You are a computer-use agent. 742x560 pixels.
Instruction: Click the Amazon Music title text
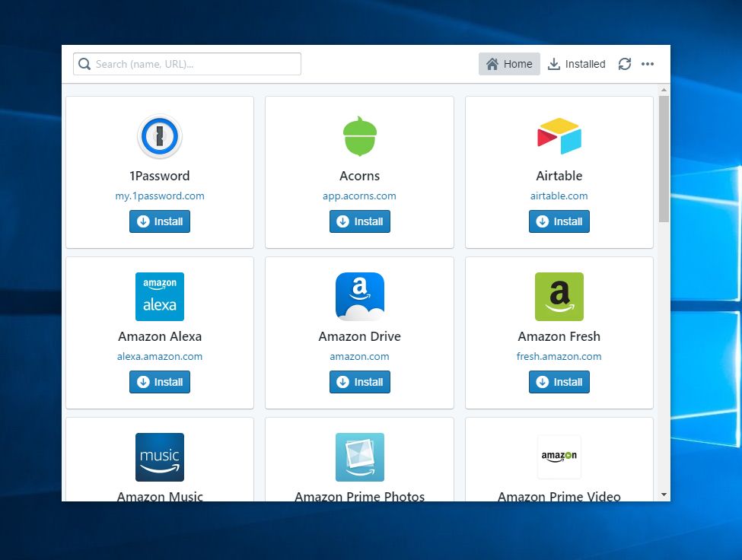point(160,496)
